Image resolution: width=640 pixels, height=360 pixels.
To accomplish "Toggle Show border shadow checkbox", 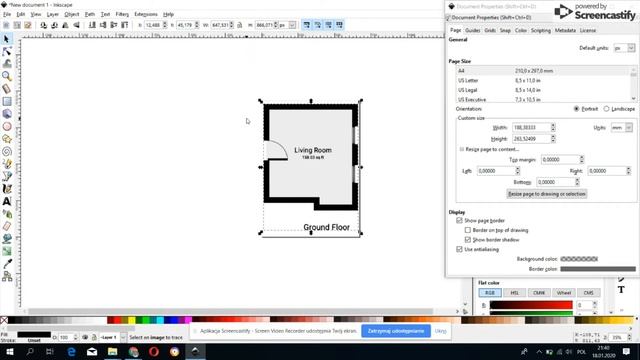I will tap(468, 240).
